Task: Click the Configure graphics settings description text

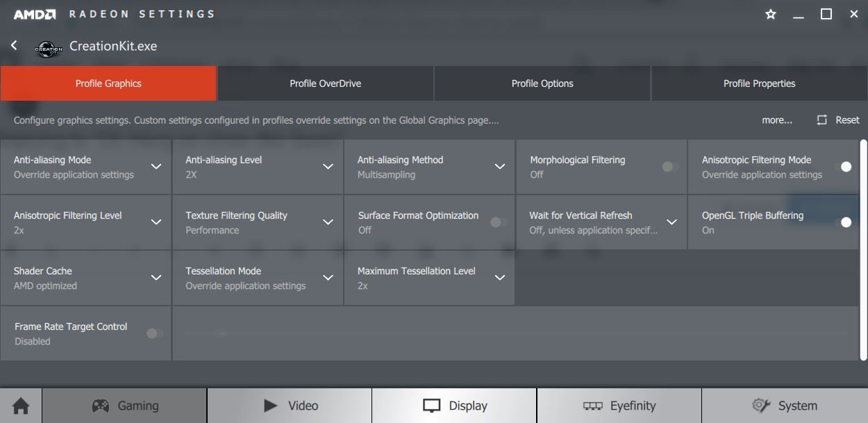Action: 256,120
